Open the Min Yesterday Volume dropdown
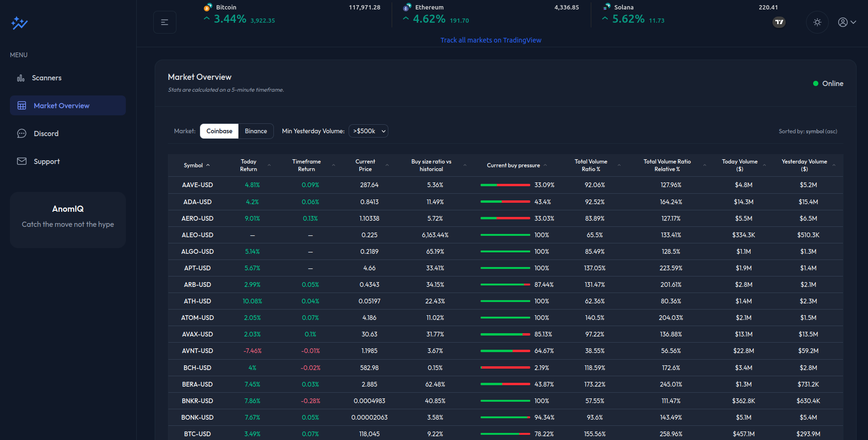 pyautogui.click(x=368, y=131)
